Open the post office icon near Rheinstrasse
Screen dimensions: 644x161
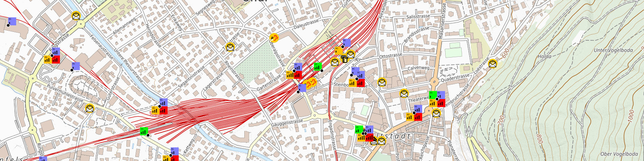(230, 47)
